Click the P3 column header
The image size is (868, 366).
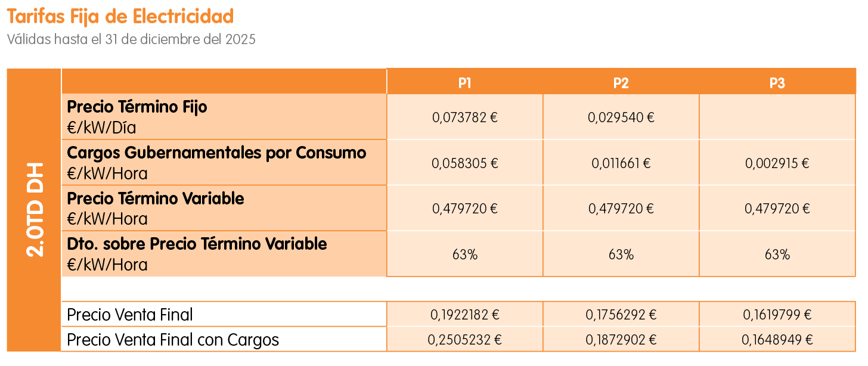point(777,83)
